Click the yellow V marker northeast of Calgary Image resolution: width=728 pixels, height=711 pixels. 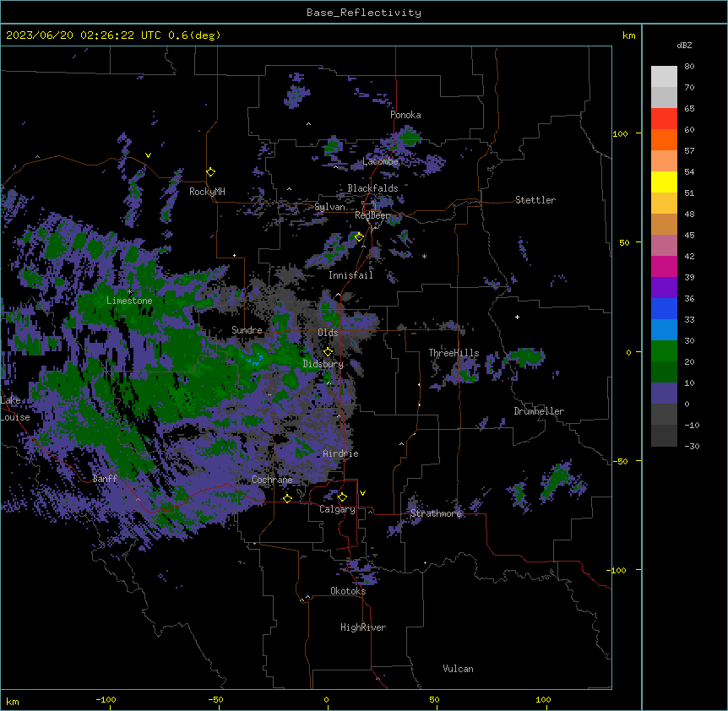pyautogui.click(x=362, y=493)
